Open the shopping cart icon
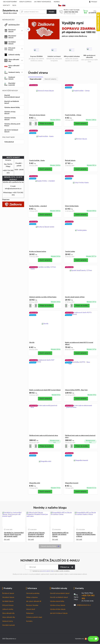This screenshot has height=644, width=100. [85, 12]
